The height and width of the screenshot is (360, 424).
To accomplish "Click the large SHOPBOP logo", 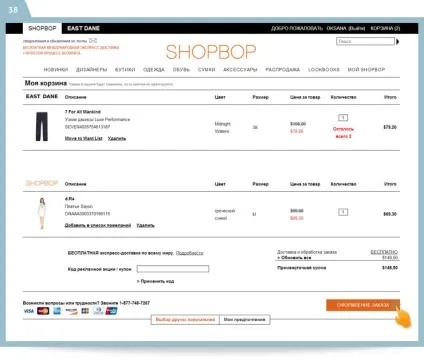I will pyautogui.click(x=211, y=52).
